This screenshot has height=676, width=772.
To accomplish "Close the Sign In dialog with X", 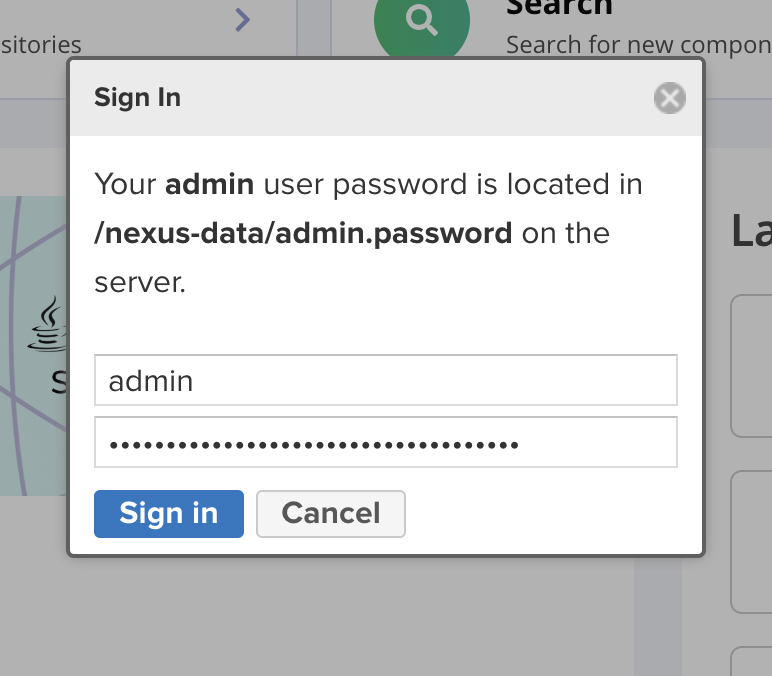I will pyautogui.click(x=669, y=98).
